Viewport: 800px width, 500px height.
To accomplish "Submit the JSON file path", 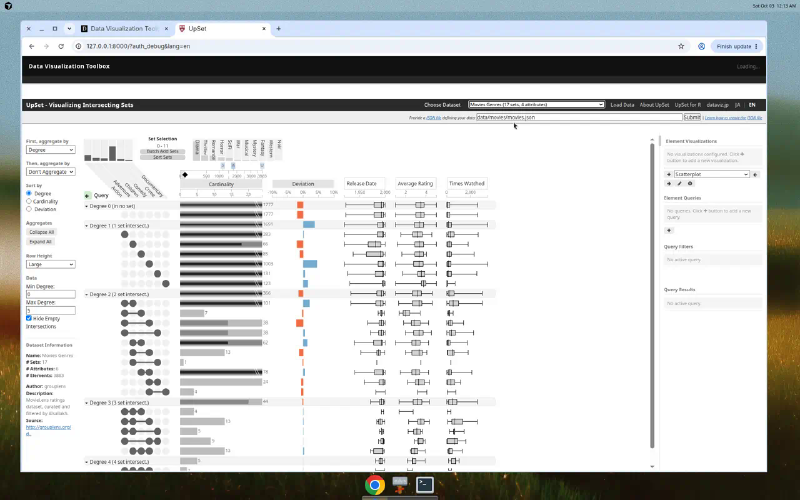I will (x=692, y=117).
